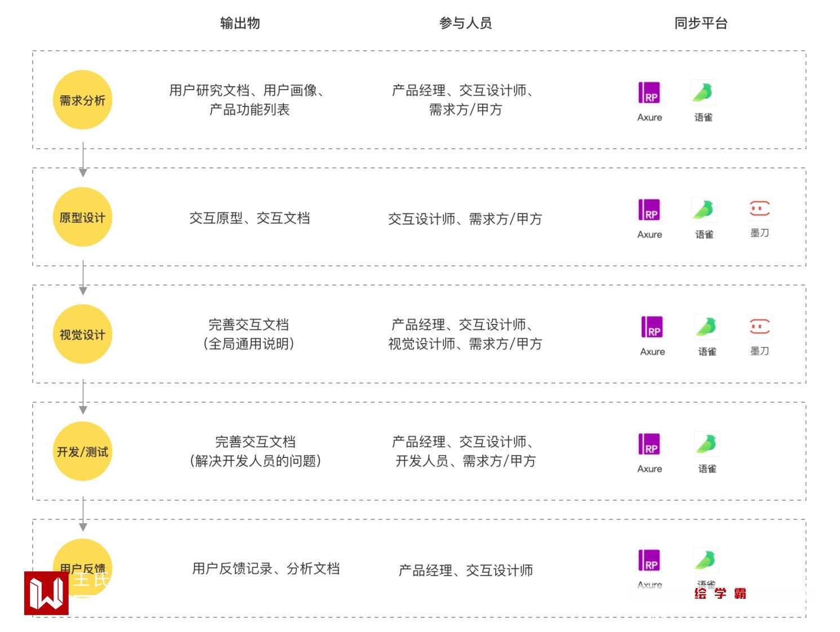
Task: Click the 输出物 column header
Action: pos(240,23)
